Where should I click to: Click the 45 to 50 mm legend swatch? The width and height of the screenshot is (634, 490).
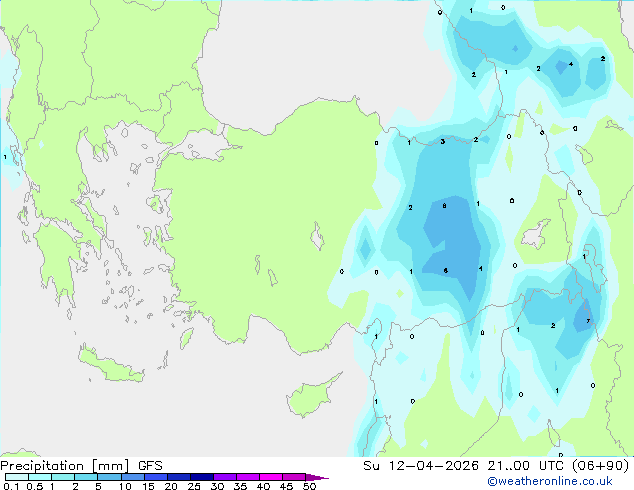point(294,477)
